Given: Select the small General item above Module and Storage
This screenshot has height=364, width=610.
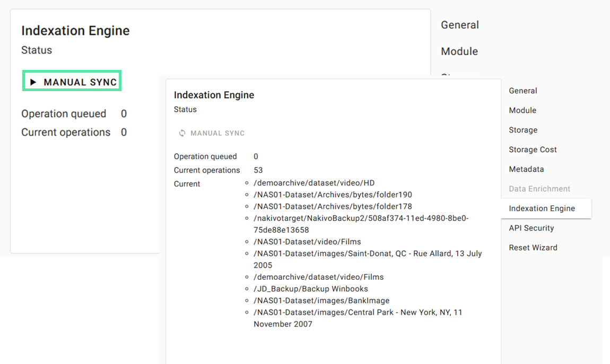Looking at the screenshot, I should [522, 91].
